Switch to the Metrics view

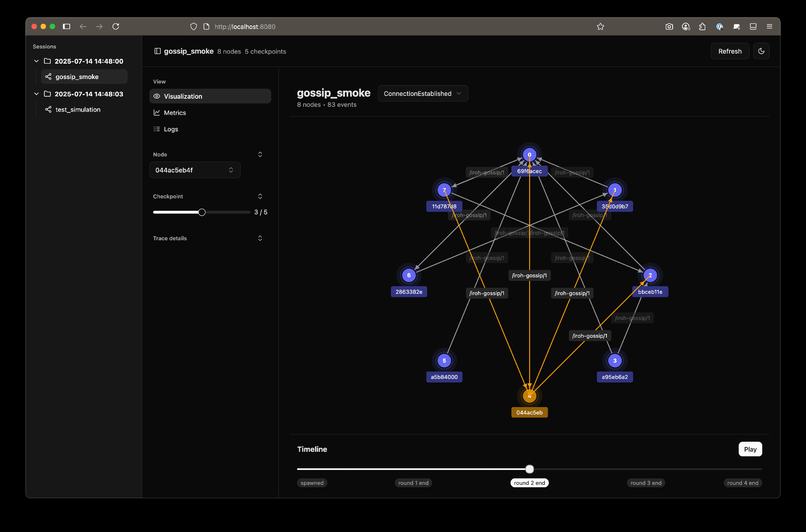[x=175, y=113]
